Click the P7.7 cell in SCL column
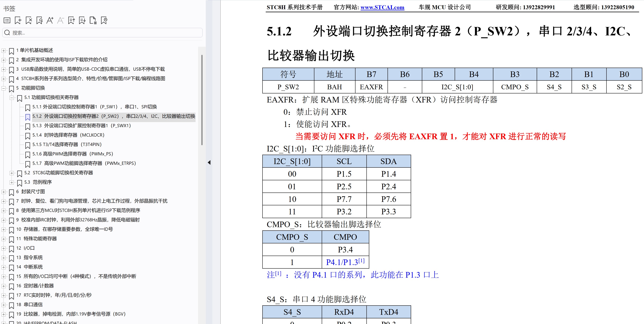The height and width of the screenshot is (324, 644). [344, 199]
